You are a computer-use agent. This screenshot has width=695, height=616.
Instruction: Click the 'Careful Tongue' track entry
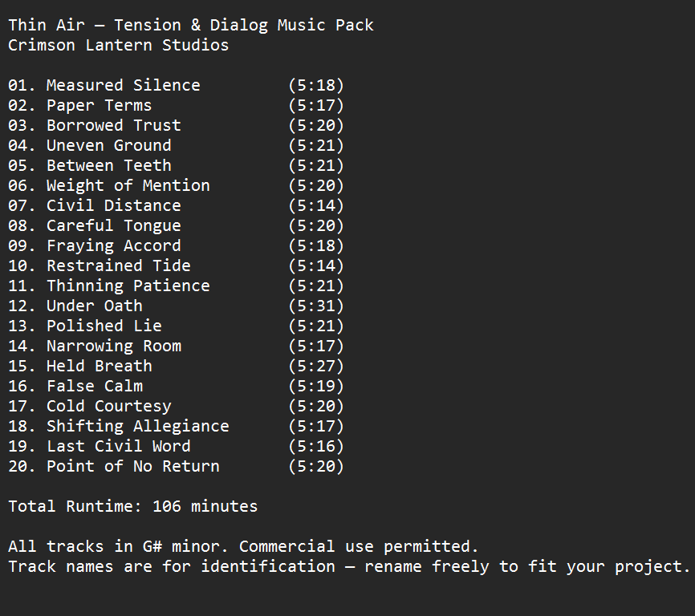point(113,225)
